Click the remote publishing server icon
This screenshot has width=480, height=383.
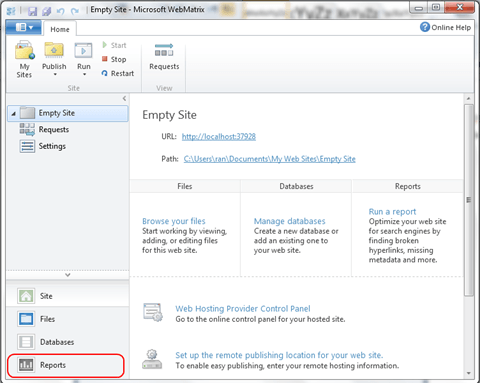(152, 359)
